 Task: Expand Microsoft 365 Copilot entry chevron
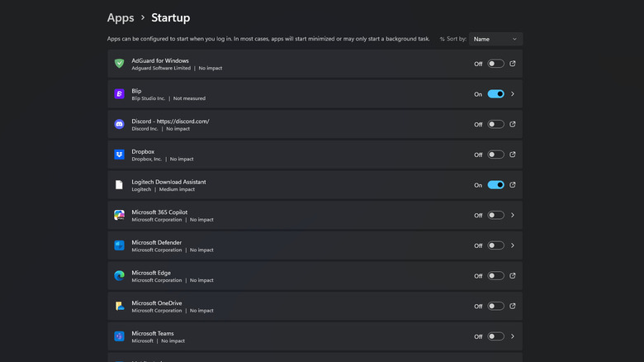(513, 215)
